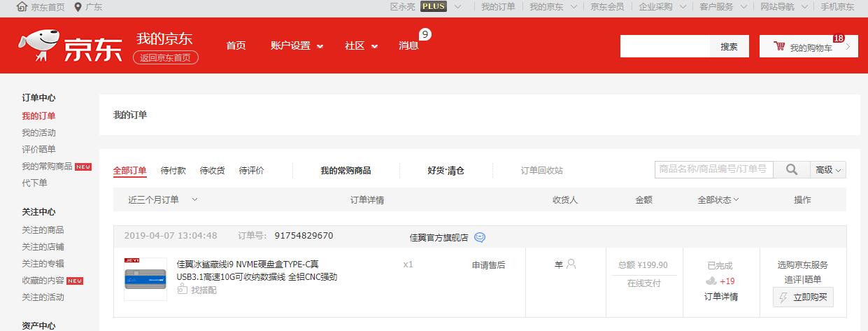Click 京东会员 in the top bar
This screenshot has height=331, width=868.
click(x=607, y=7)
